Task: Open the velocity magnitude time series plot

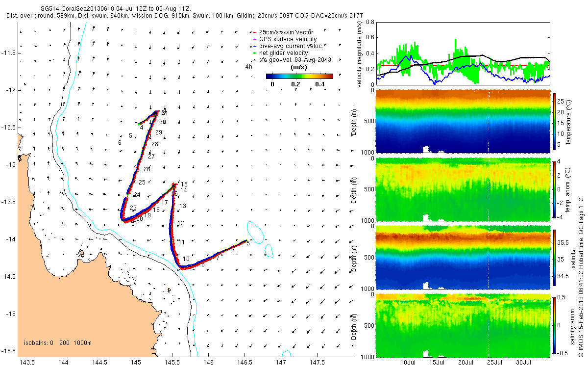Action: 462,53
